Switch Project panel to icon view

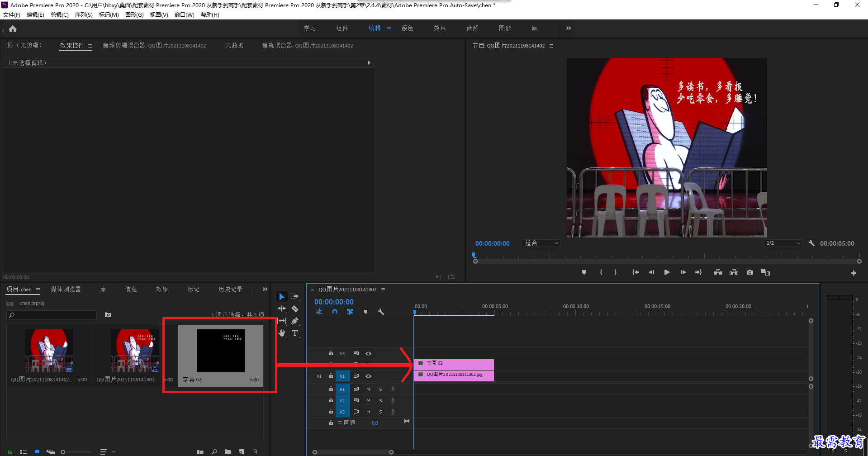click(37, 451)
